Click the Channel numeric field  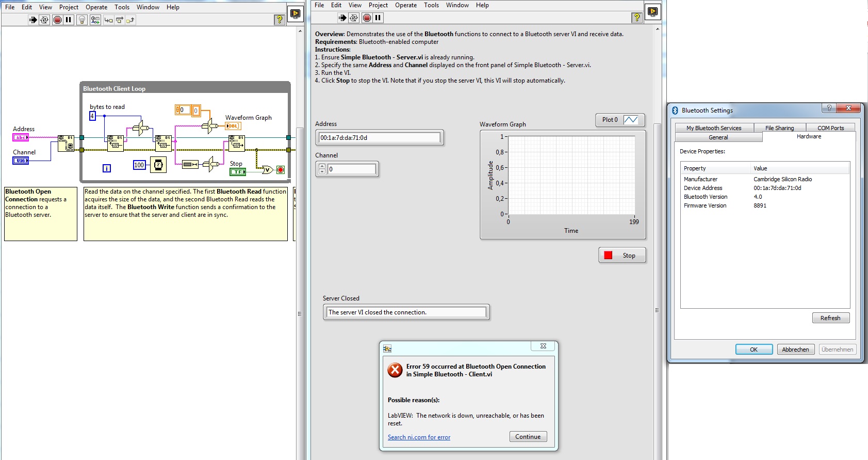[x=352, y=169]
